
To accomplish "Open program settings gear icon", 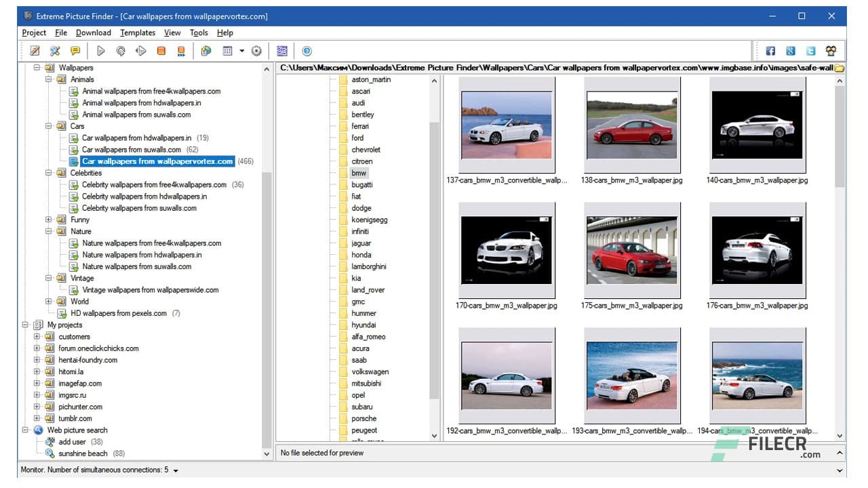I will click(256, 50).
